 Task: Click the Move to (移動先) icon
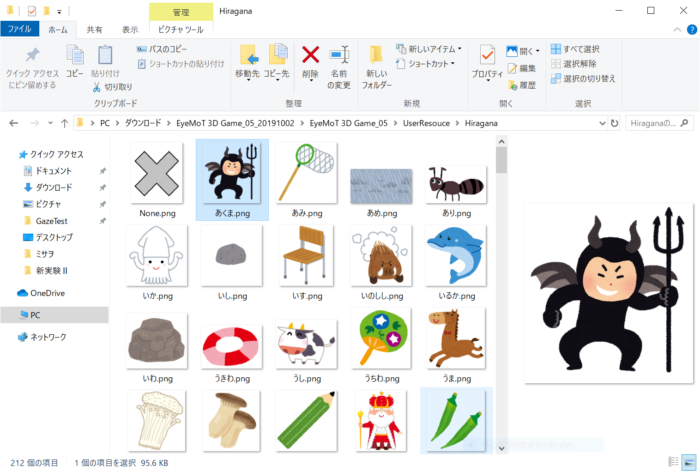[247, 61]
